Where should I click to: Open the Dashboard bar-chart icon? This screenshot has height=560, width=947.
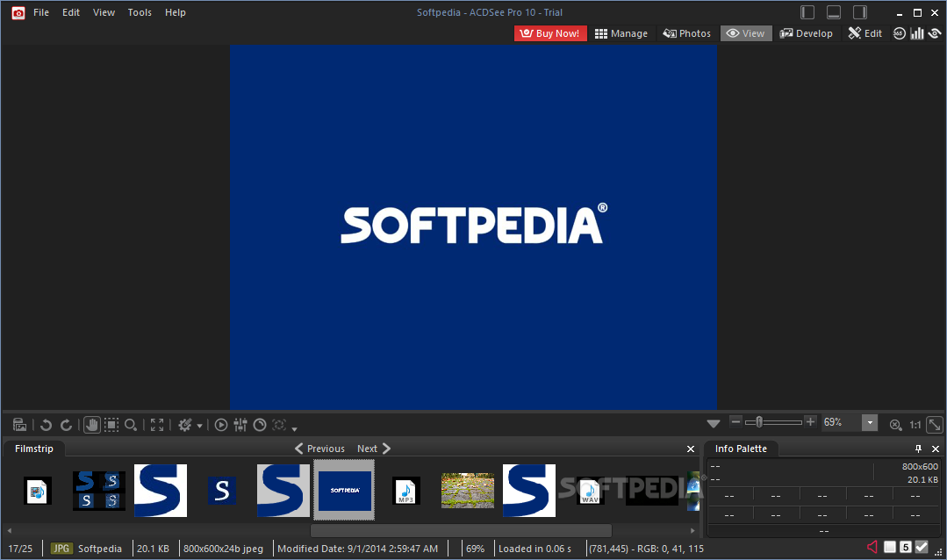tap(917, 33)
